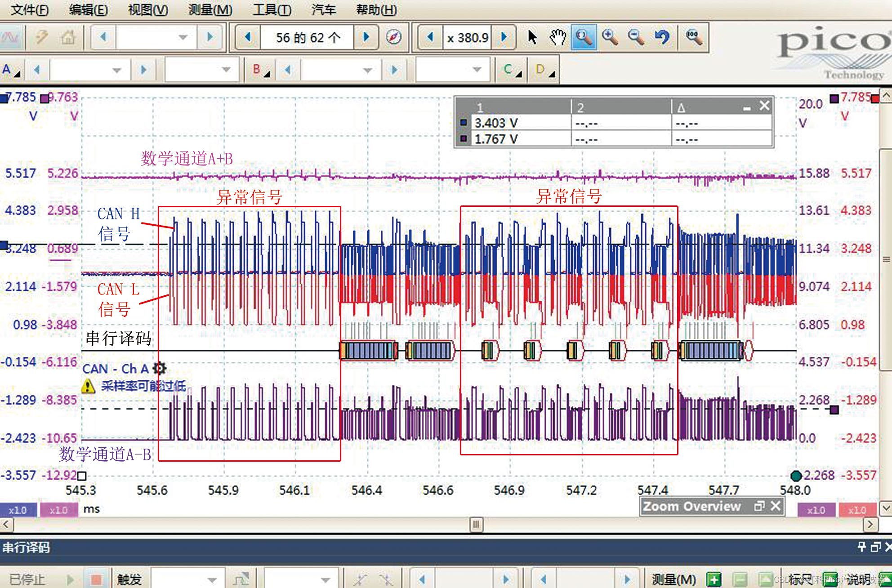Screen dimensions: 892x588
Task: Open the channel A range dropdown
Action: point(116,70)
